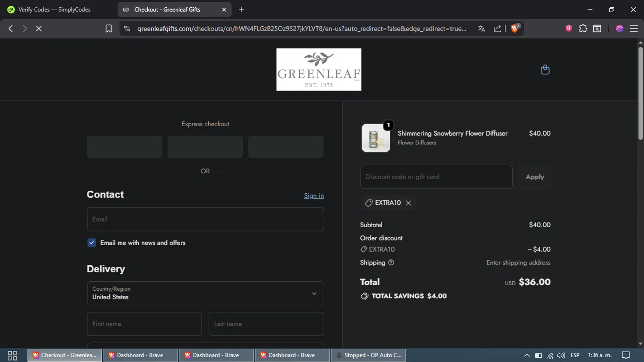The width and height of the screenshot is (644, 362).
Task: Click the volume speaker tray icon
Action: (561, 356)
